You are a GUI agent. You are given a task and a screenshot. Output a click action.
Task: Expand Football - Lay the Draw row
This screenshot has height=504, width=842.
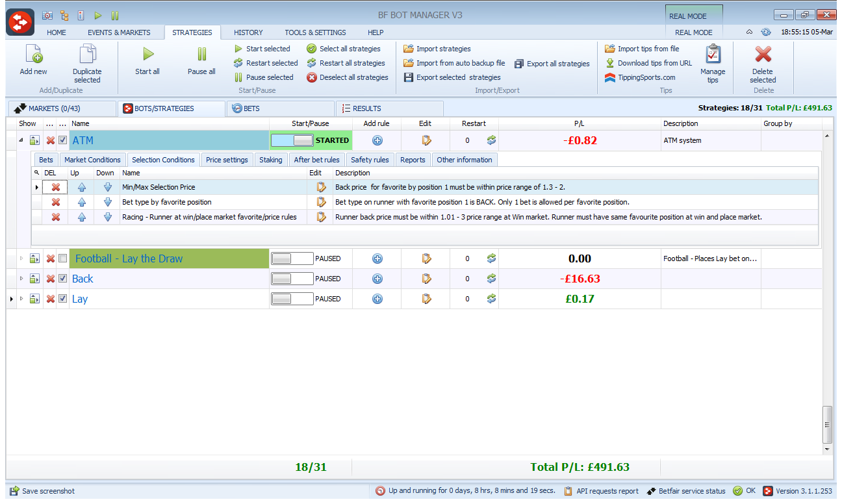click(x=21, y=258)
